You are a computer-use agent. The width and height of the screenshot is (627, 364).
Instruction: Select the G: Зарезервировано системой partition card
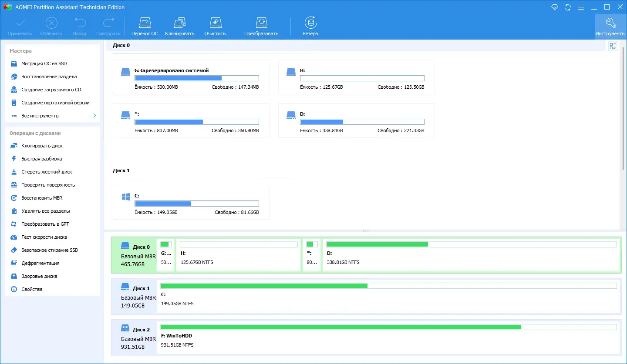[191, 77]
